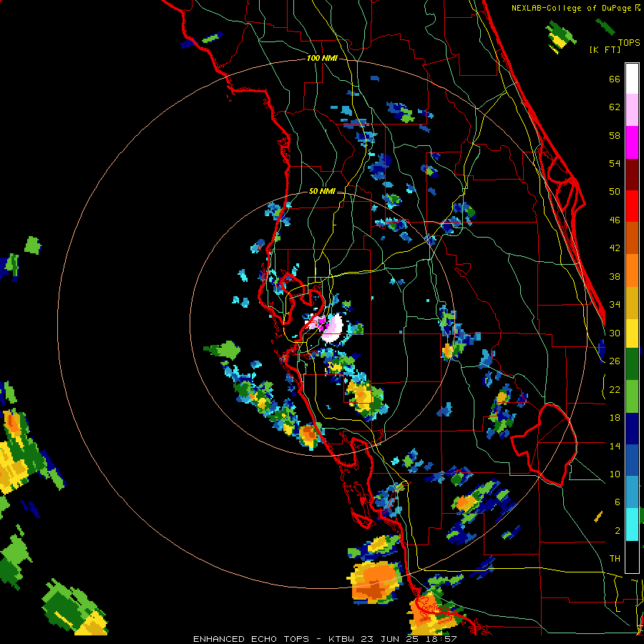Pick the dark green legend swatch
This screenshot has width=644, height=644.
(x=632, y=364)
